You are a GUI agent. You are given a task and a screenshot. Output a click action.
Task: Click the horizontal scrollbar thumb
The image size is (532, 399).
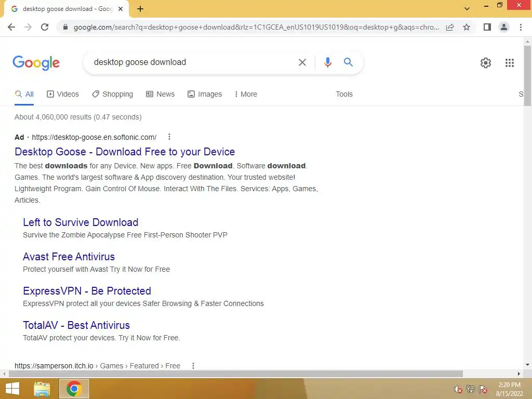(236, 374)
